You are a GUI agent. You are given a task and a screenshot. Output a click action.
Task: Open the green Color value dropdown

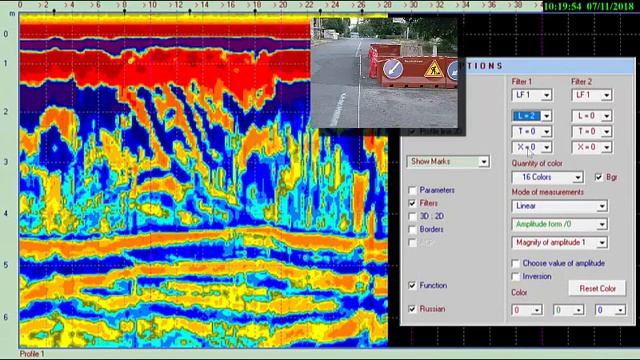[569, 310]
